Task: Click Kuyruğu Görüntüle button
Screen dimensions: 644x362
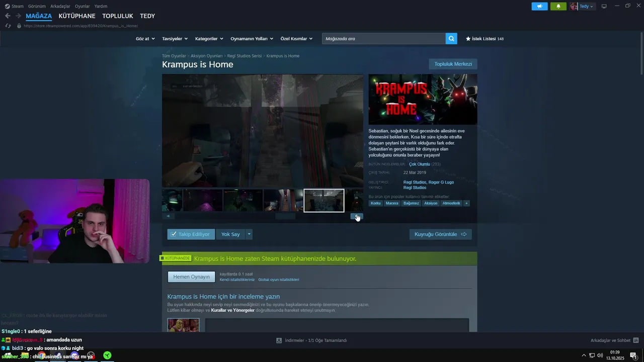Action: coord(440,234)
